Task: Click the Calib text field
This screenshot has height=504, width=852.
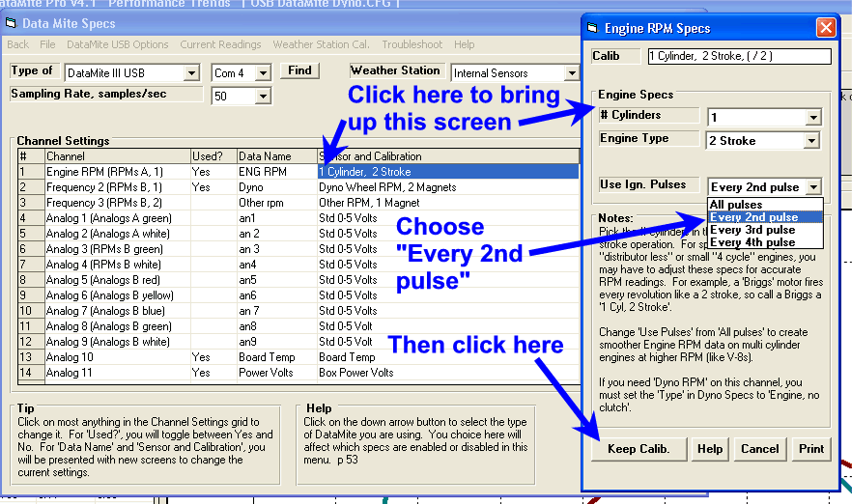Action: tap(740, 56)
